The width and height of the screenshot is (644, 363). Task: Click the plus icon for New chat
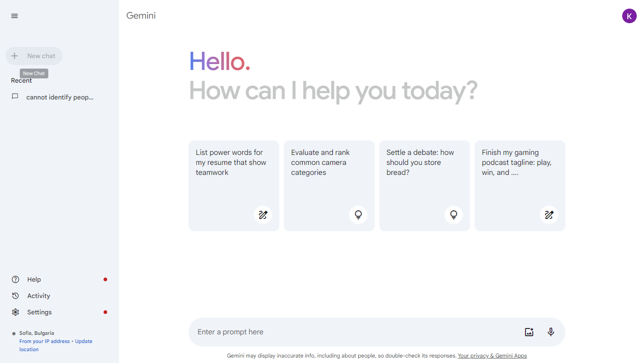15,56
